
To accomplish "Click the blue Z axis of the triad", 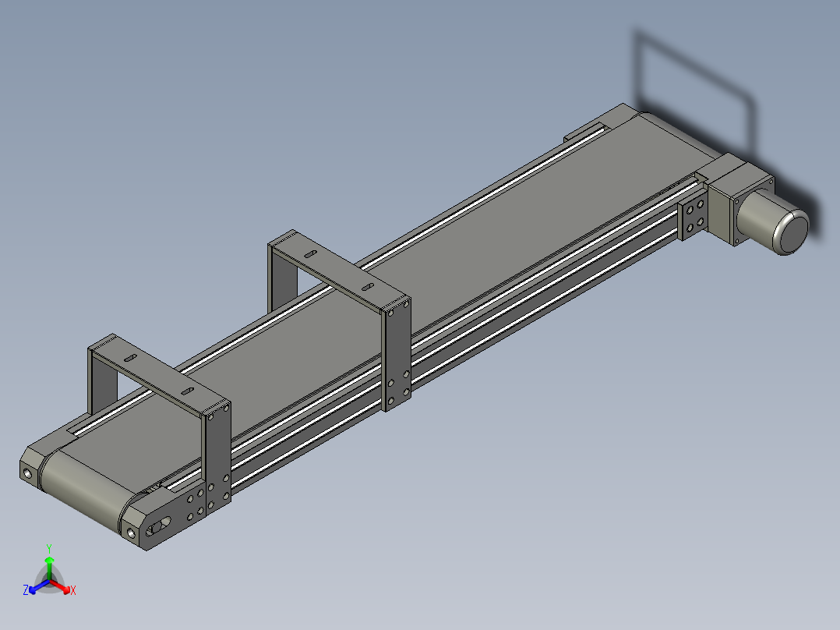I will coord(38,586).
